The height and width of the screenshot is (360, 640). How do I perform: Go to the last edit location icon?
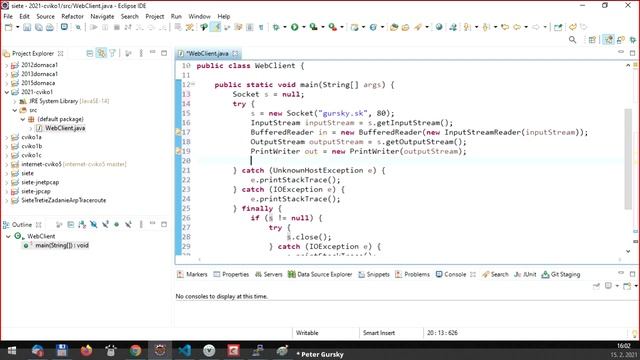(505, 27)
